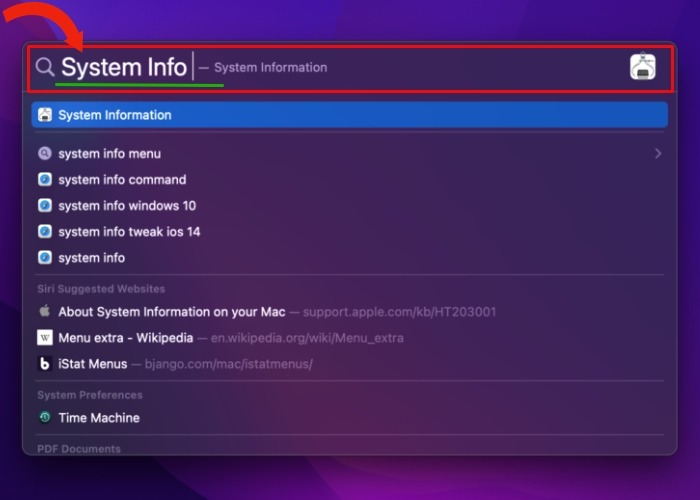Expand the chevron on 'system info menu' row

click(x=658, y=154)
